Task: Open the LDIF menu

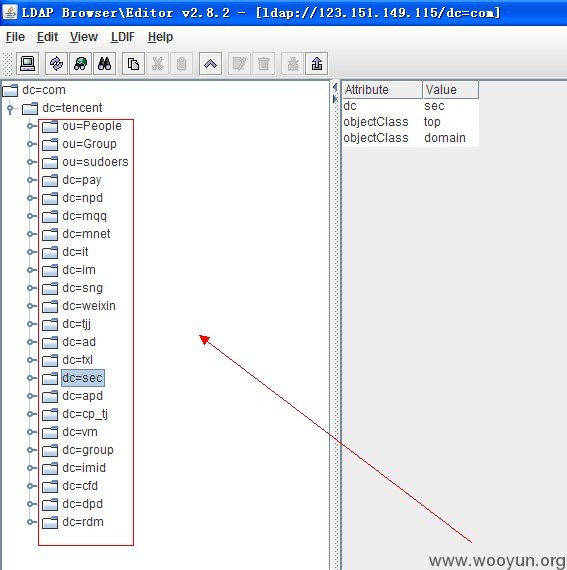Action: tap(122, 37)
